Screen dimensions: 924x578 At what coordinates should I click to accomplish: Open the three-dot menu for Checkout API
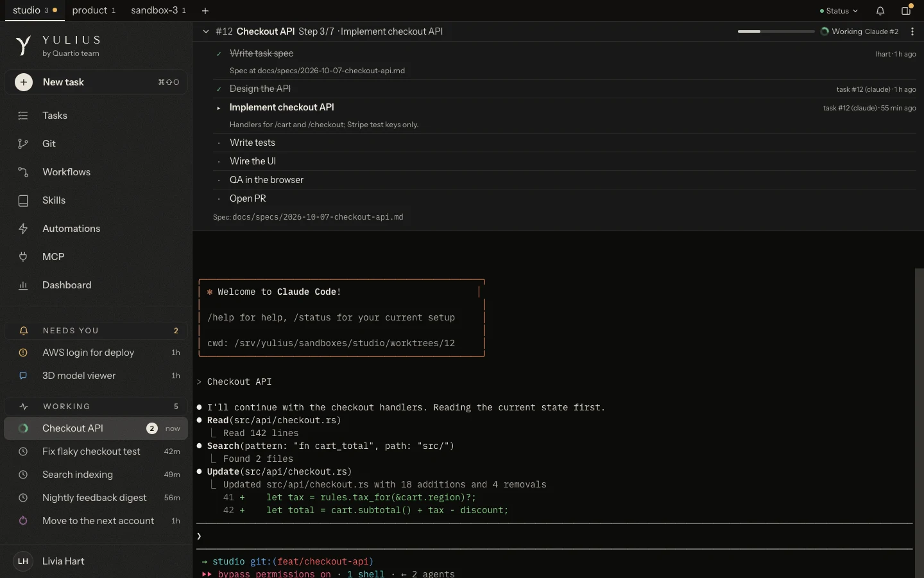click(912, 31)
